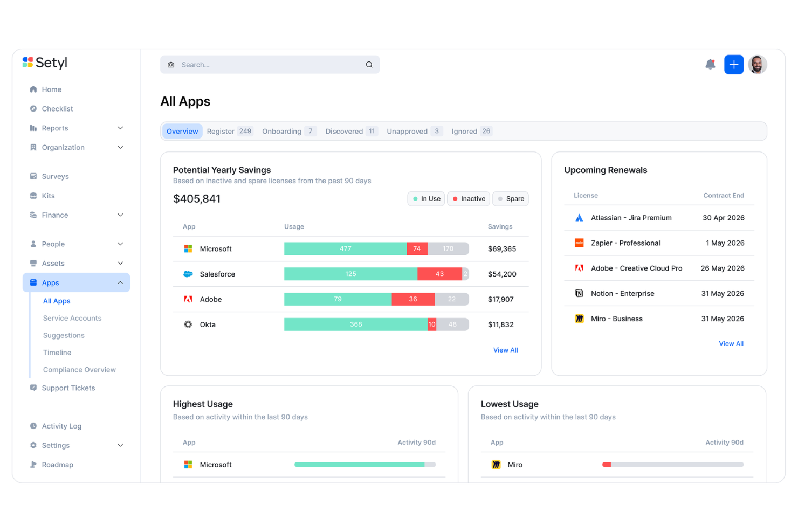Select All Apps submenu item
Image resolution: width=798 pixels, height=532 pixels.
[x=57, y=301]
